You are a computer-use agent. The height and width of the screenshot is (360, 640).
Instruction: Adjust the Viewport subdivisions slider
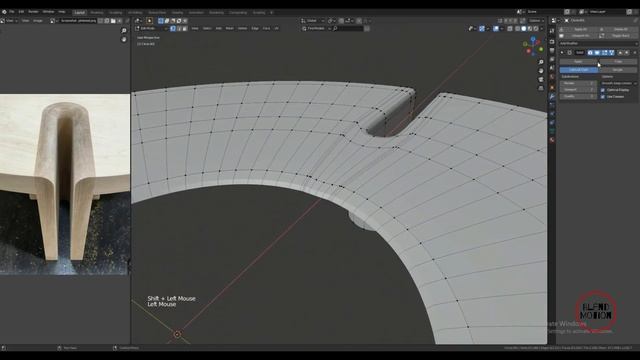point(578,90)
